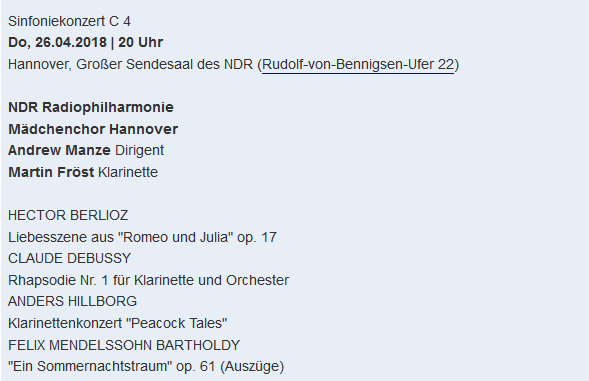The width and height of the screenshot is (589, 381).
Task: Click the NDR Radiophilharmonie line
Action: (91, 107)
